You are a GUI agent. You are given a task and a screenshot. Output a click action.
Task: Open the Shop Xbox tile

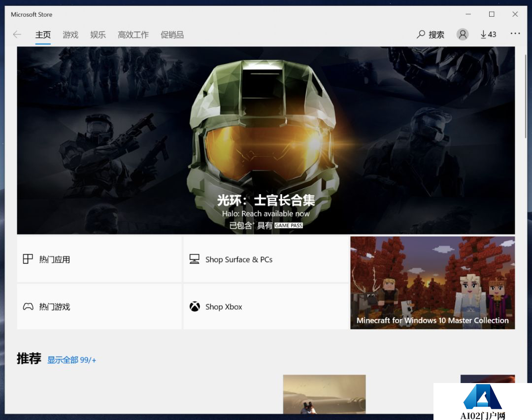tap(266, 307)
